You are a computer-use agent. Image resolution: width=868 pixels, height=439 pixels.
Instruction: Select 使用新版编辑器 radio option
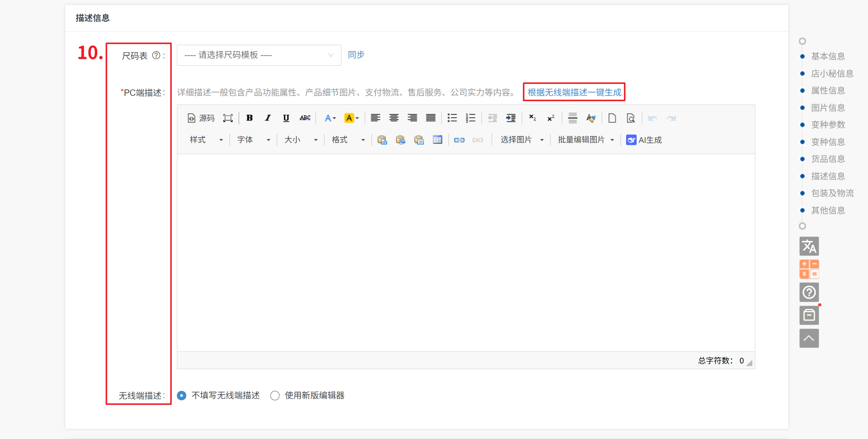point(275,395)
